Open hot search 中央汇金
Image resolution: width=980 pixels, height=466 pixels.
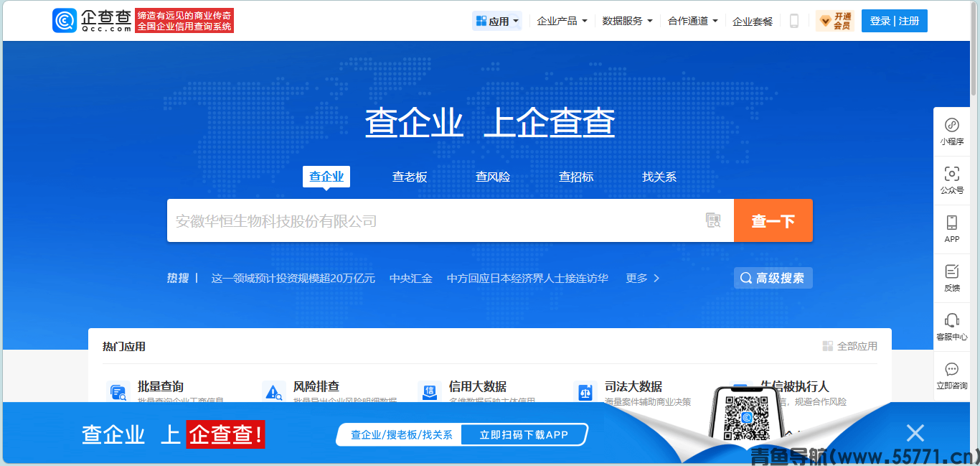click(x=411, y=278)
